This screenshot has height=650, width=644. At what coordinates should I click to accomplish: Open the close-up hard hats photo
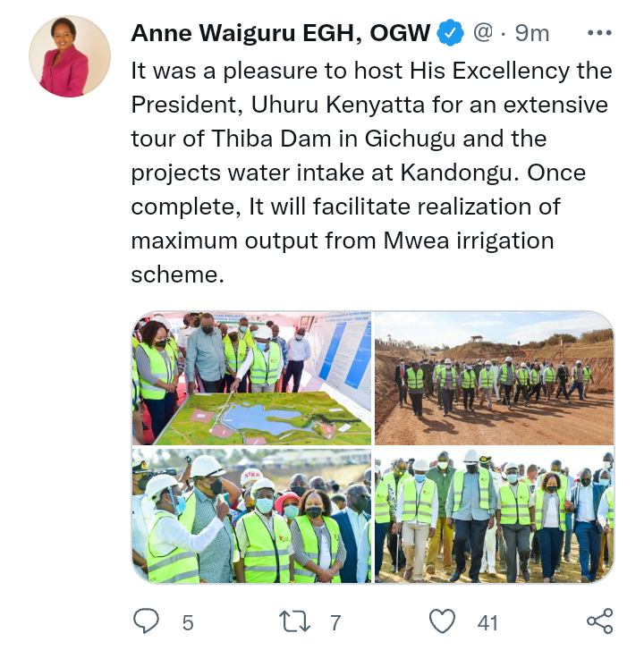251,516
